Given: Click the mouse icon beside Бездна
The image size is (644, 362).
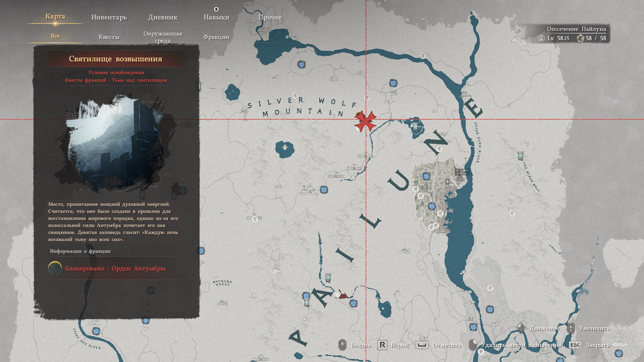Looking at the screenshot, I should 342,345.
